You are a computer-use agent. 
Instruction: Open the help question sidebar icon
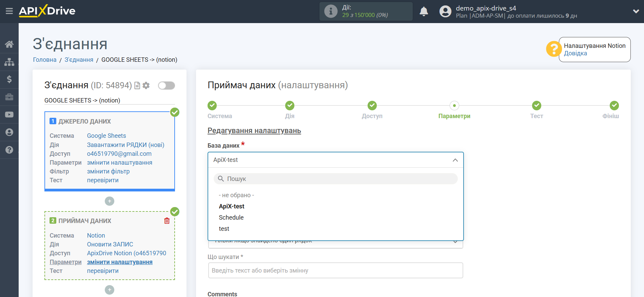9,150
